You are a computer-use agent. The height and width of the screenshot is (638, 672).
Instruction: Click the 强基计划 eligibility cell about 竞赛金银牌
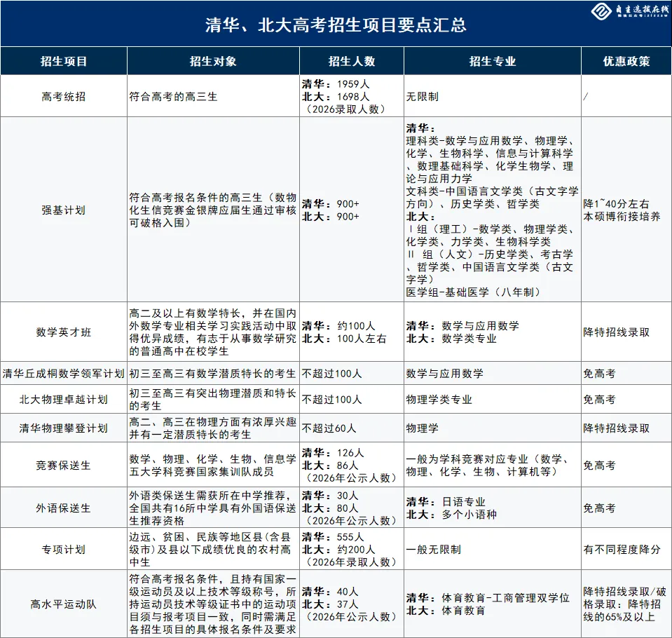click(x=214, y=210)
